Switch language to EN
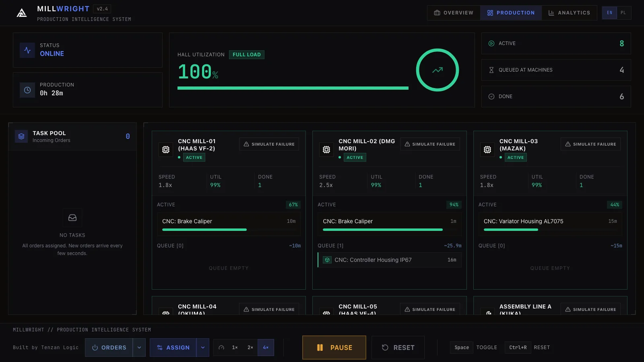 pyautogui.click(x=609, y=13)
